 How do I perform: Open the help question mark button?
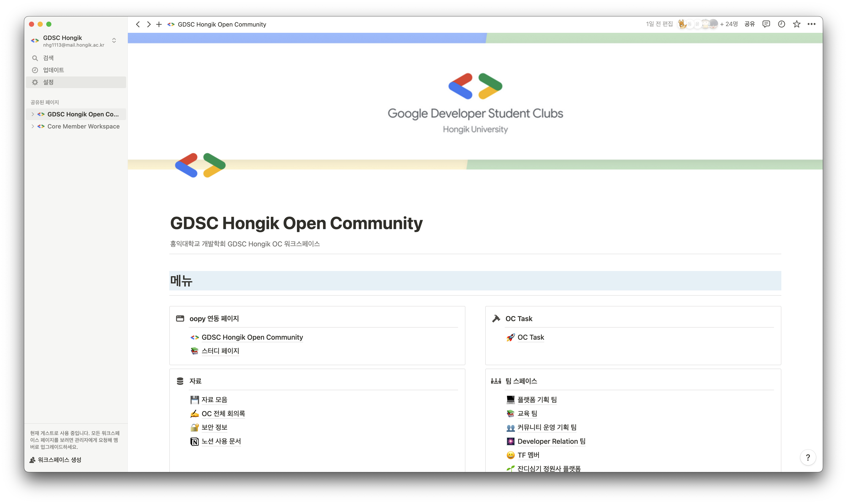pyautogui.click(x=808, y=458)
